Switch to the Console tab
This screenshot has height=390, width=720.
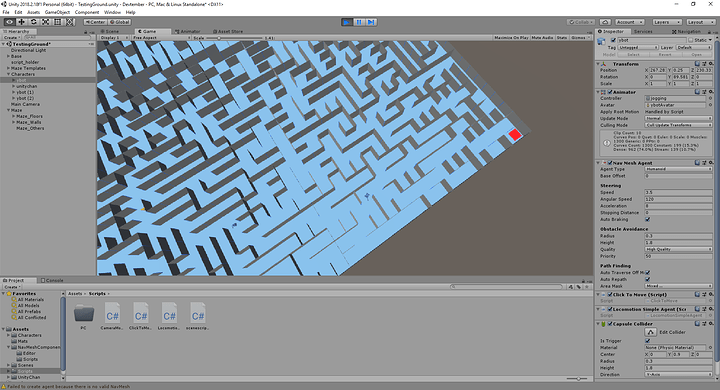52,280
